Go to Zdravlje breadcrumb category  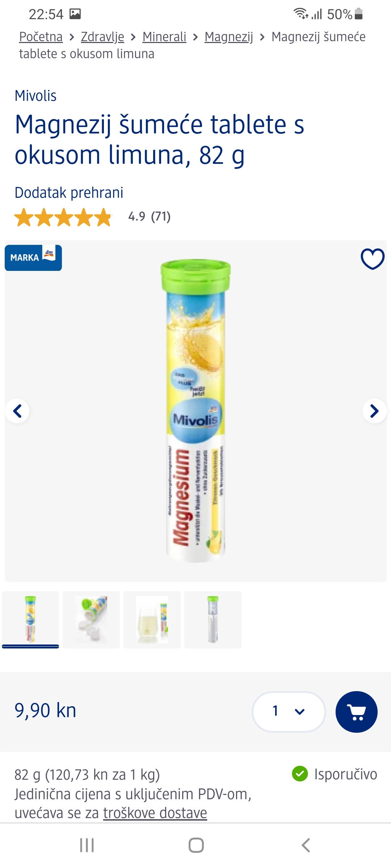click(x=102, y=37)
